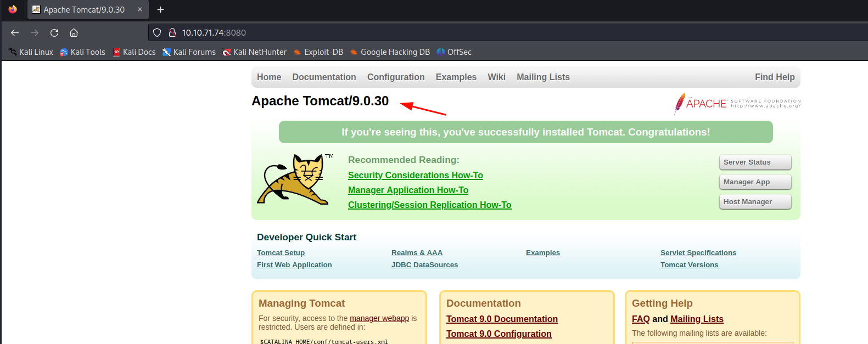Open Clustering/Session Replication How-To link

(429, 205)
